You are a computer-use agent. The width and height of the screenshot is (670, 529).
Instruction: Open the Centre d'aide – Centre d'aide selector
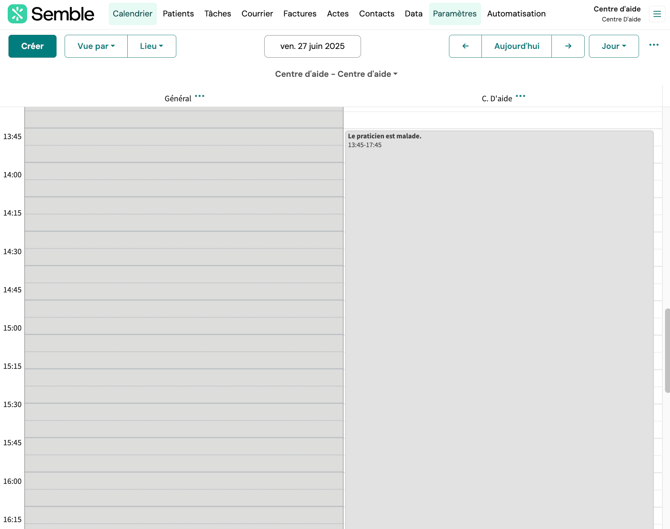click(336, 74)
